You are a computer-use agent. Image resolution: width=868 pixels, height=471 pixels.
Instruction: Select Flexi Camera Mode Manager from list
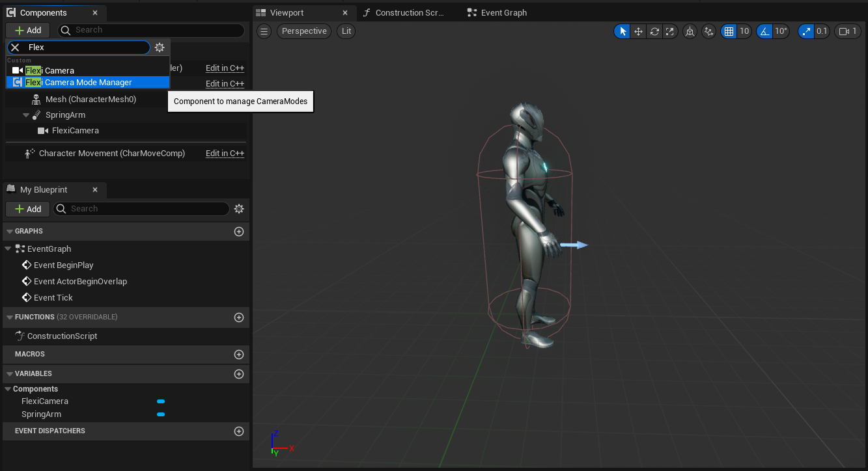point(88,83)
